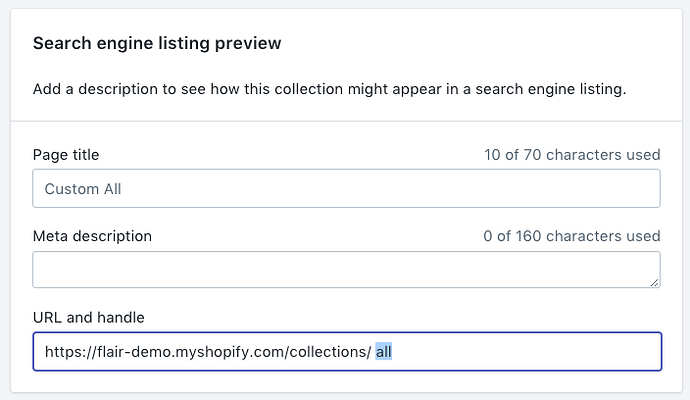The image size is (690, 400).
Task: Click the "Meta description" field label
Action: coord(92,236)
